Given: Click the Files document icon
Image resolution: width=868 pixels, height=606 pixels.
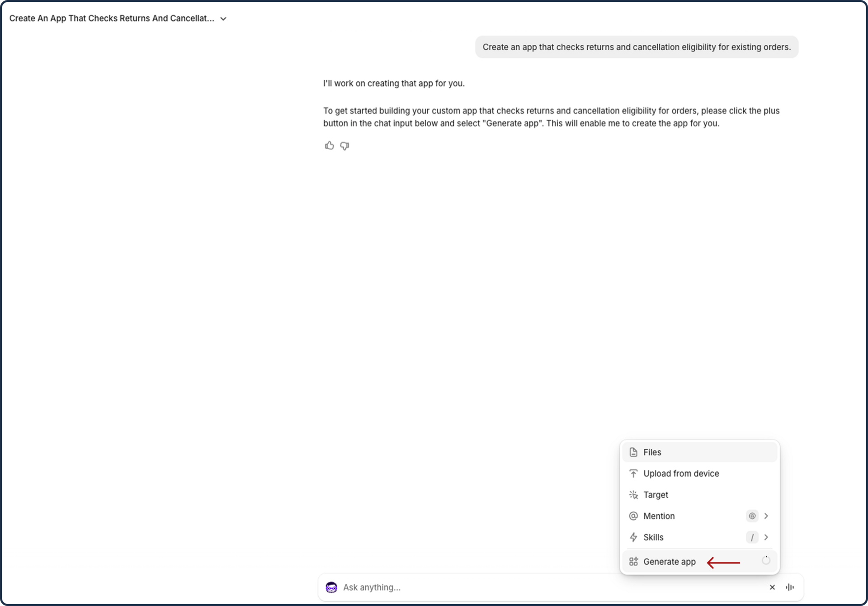Looking at the screenshot, I should [633, 452].
